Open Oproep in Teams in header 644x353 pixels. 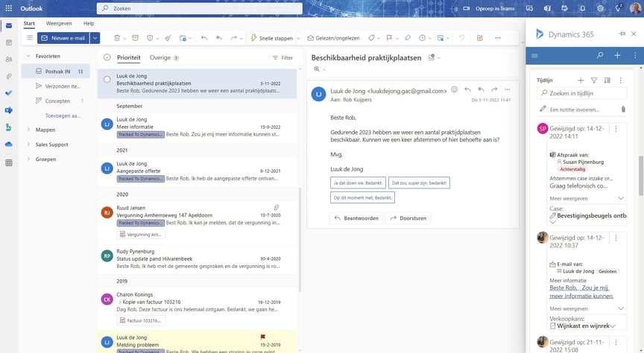(x=489, y=8)
